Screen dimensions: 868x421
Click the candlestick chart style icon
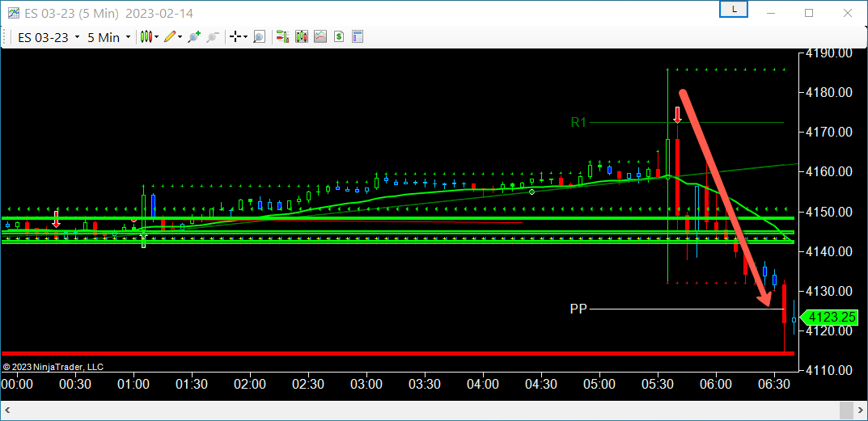tap(146, 37)
